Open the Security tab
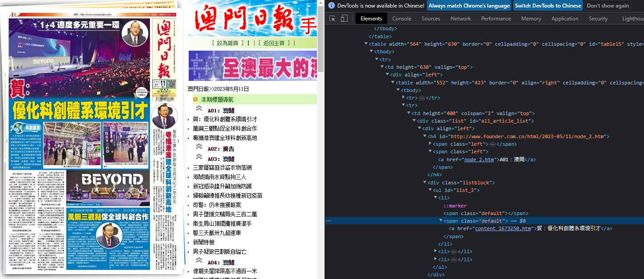Viewport: 644px width, 279px height. (598, 19)
